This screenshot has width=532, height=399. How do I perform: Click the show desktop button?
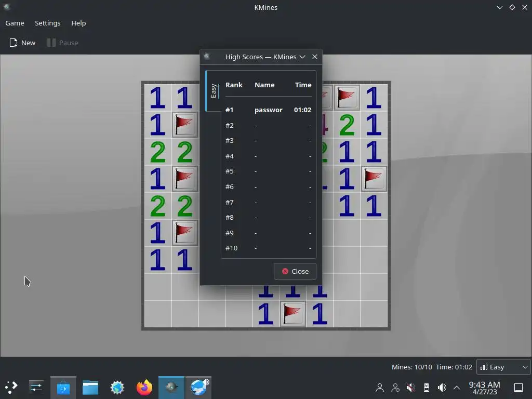point(518,388)
